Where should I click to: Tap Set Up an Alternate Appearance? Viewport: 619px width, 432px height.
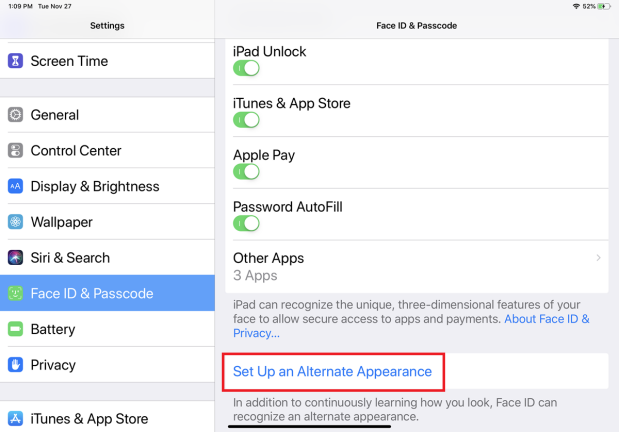[x=332, y=372]
